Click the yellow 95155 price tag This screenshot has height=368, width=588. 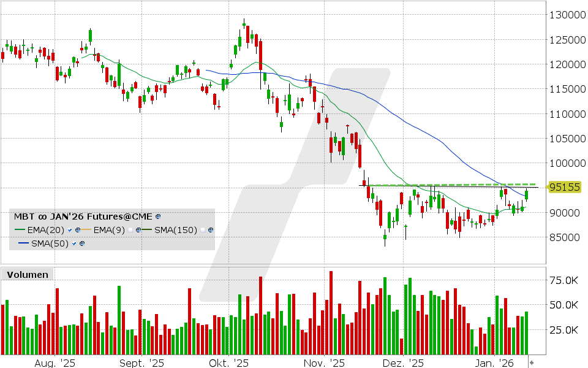564,188
